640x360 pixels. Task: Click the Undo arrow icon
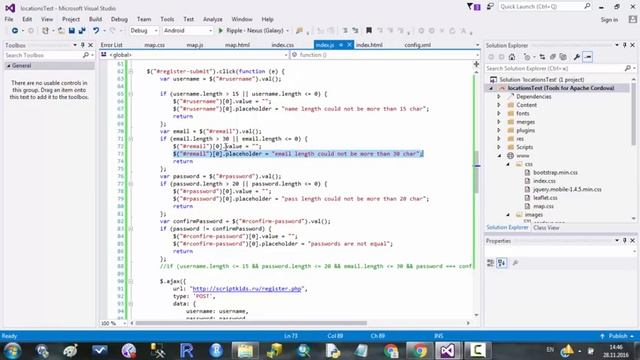(x=96, y=31)
